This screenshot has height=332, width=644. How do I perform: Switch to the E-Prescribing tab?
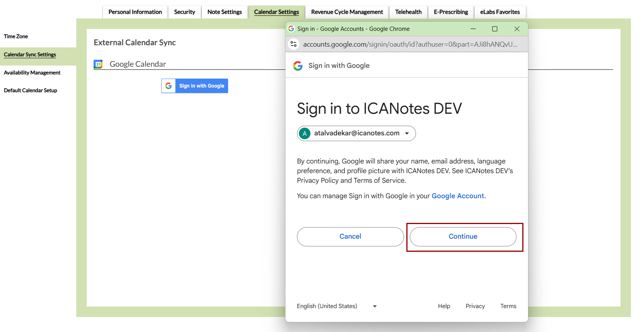pyautogui.click(x=451, y=12)
